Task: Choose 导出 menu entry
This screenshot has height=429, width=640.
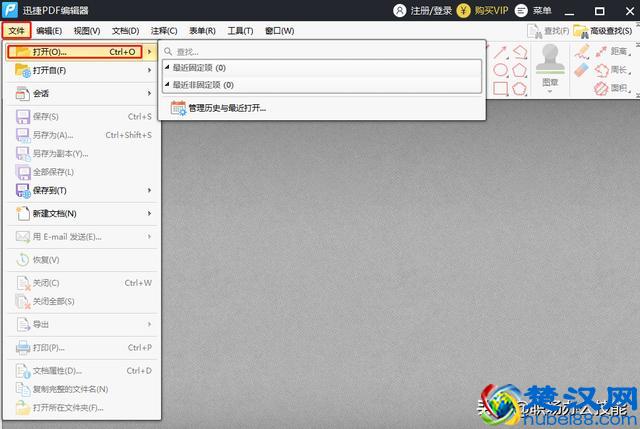Action: [x=82, y=325]
